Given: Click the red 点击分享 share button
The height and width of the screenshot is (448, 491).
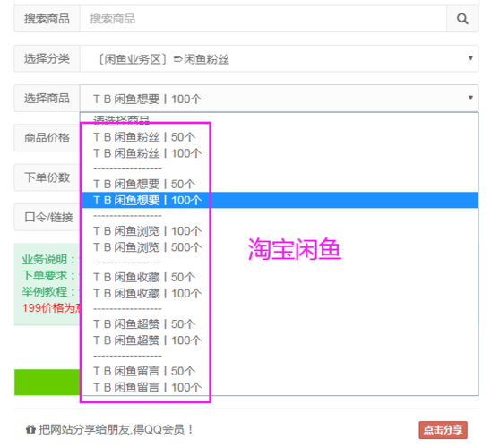Looking at the screenshot, I should click(444, 430).
